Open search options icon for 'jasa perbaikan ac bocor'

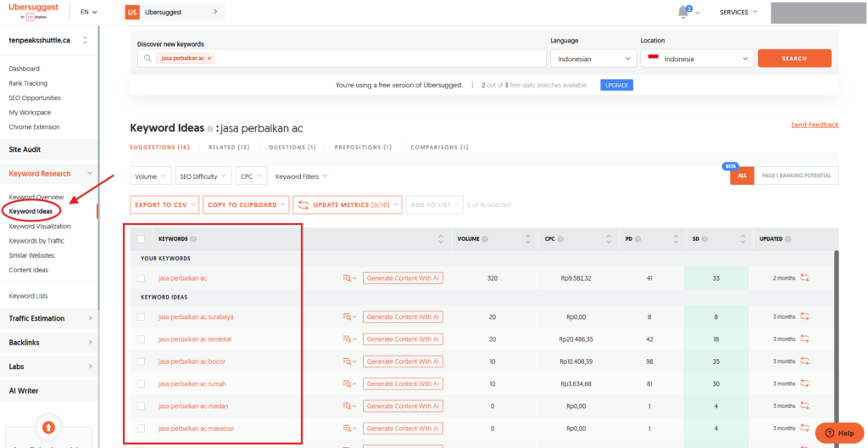click(349, 361)
